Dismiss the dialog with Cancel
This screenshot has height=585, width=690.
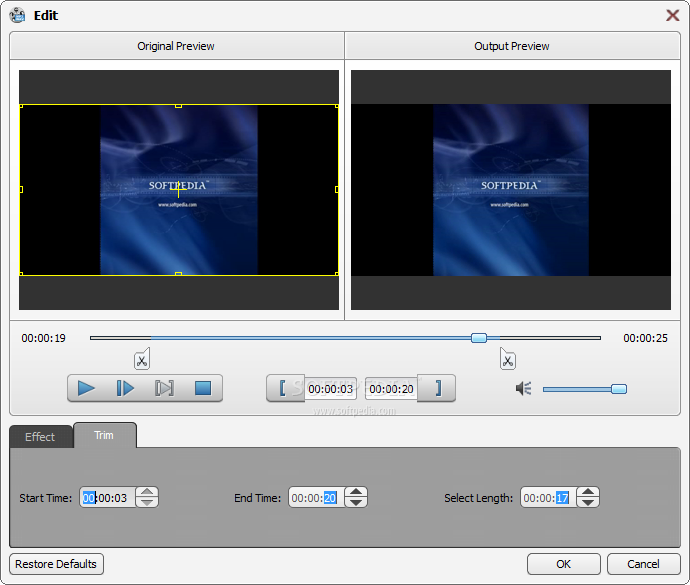click(x=643, y=564)
